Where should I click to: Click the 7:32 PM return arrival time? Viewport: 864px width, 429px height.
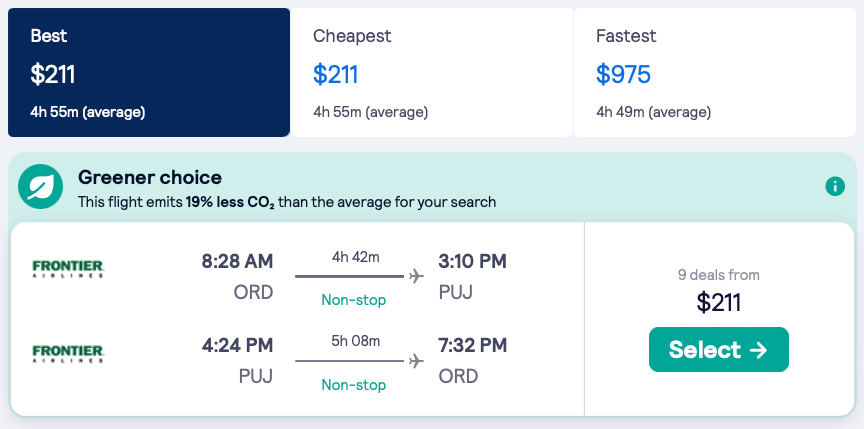pos(473,346)
